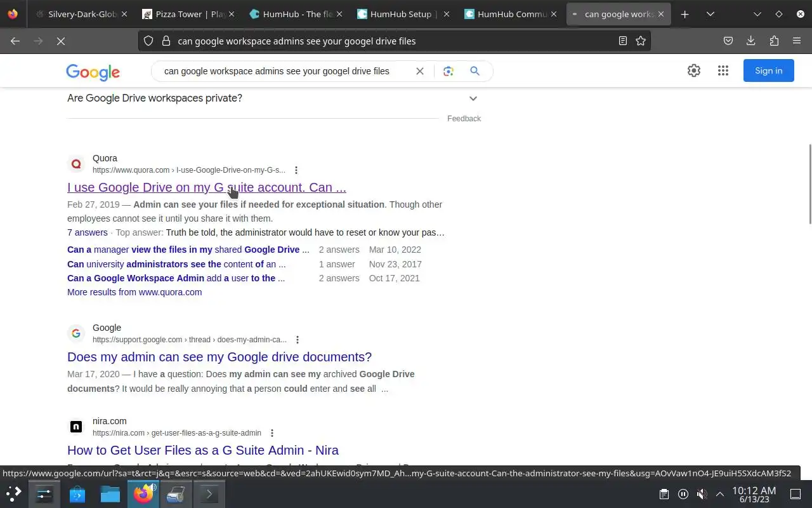Viewport: 812px width, 508px height.
Task: Open Firefox application menu
Action: (797, 41)
